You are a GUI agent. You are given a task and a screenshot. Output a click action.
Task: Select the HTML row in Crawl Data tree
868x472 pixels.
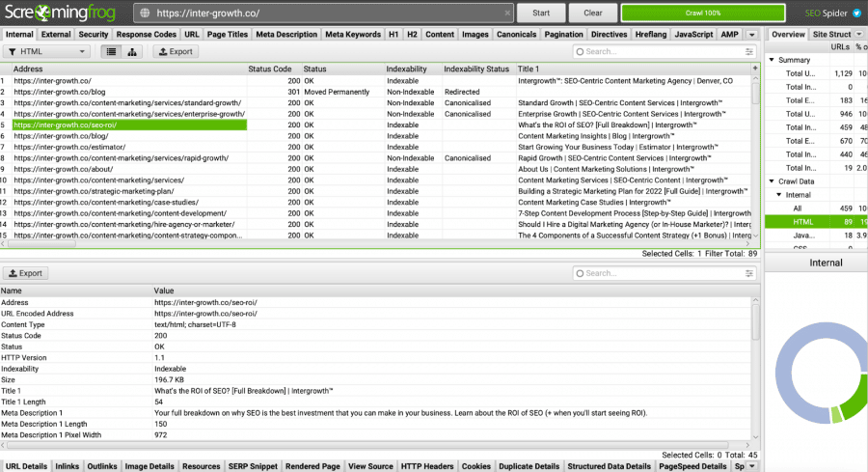tap(817, 222)
